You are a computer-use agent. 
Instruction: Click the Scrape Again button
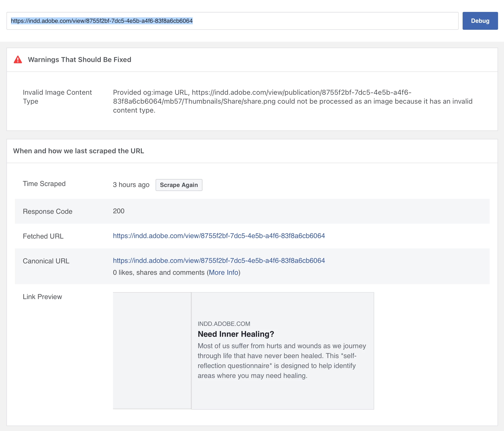pos(179,185)
